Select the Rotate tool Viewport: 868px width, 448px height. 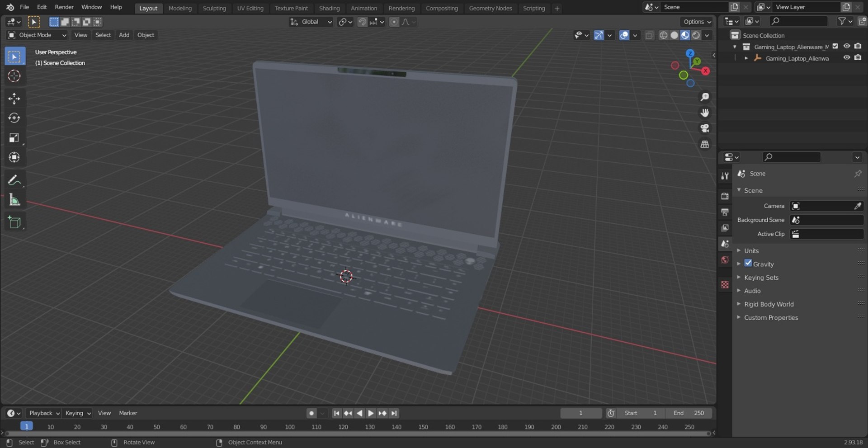pos(14,118)
